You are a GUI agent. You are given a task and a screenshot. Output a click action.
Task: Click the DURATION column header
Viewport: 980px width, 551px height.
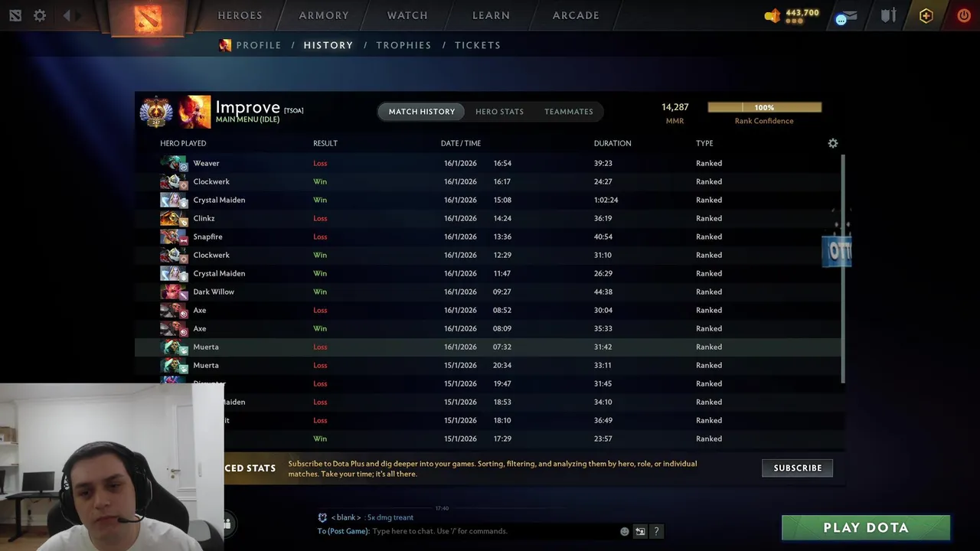click(612, 143)
